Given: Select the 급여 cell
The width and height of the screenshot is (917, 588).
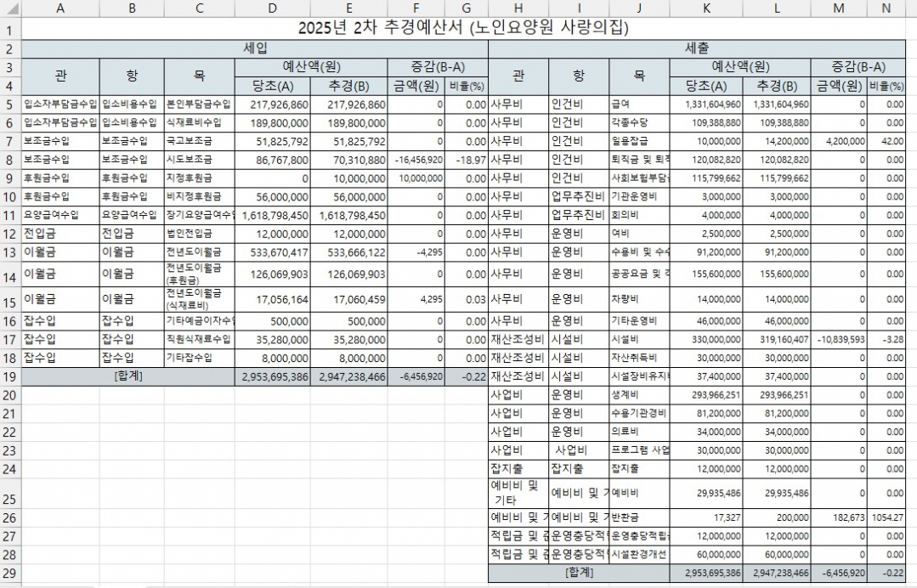Looking at the screenshot, I should click(x=639, y=105).
